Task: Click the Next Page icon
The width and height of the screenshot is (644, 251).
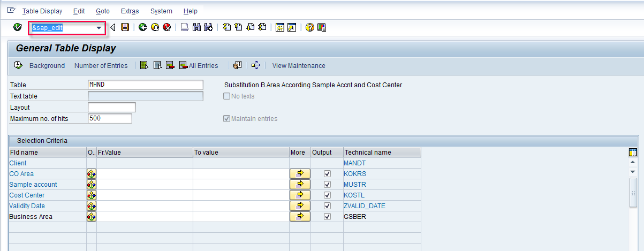Action: (x=250, y=27)
